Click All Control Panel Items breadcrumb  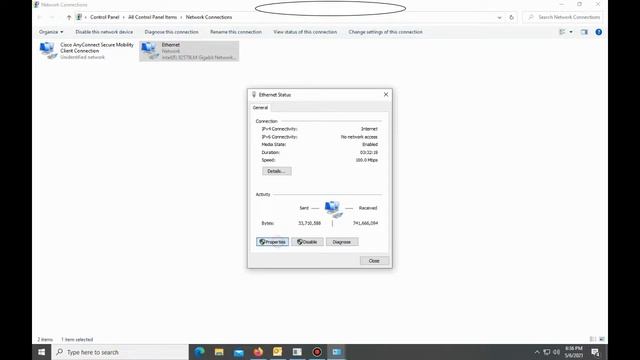click(153, 17)
